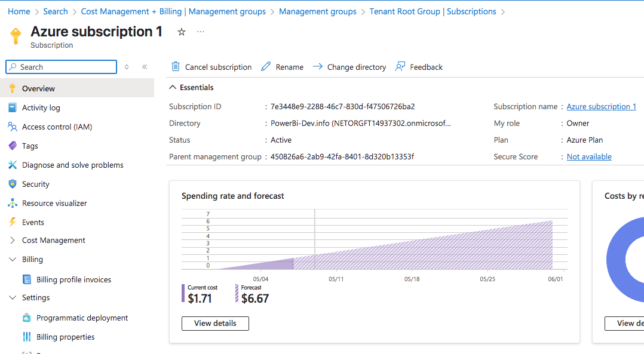
Task: Click the Billing properties bars icon
Action: [x=27, y=337]
